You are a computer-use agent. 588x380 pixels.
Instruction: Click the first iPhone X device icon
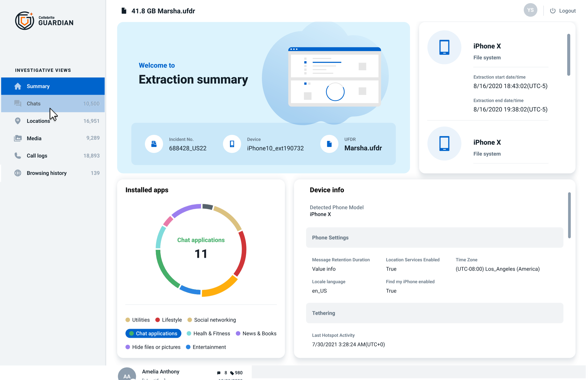[444, 47]
